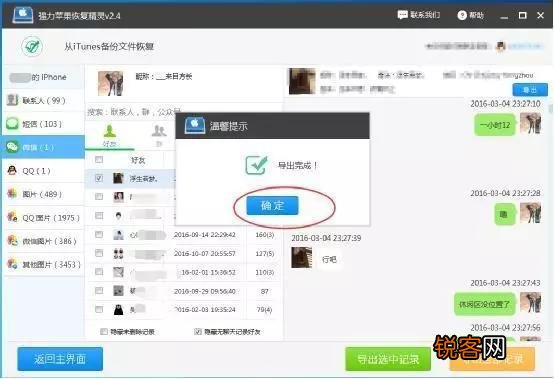Click the QQ penguin icon in sidebar

[x=12, y=170]
